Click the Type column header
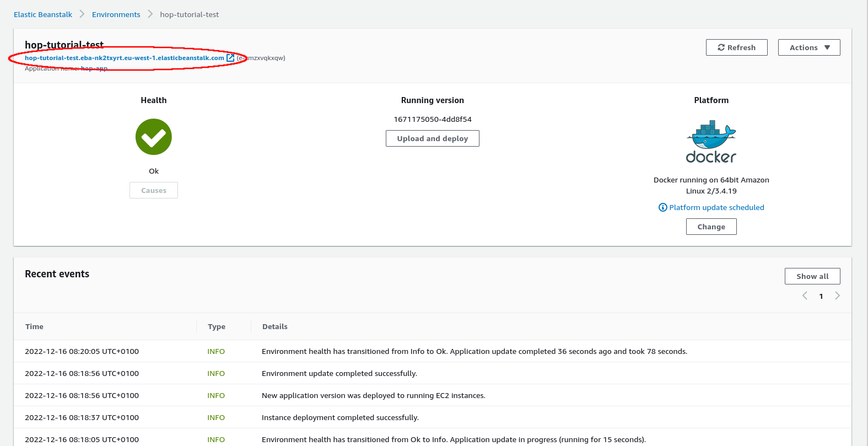 (x=217, y=326)
